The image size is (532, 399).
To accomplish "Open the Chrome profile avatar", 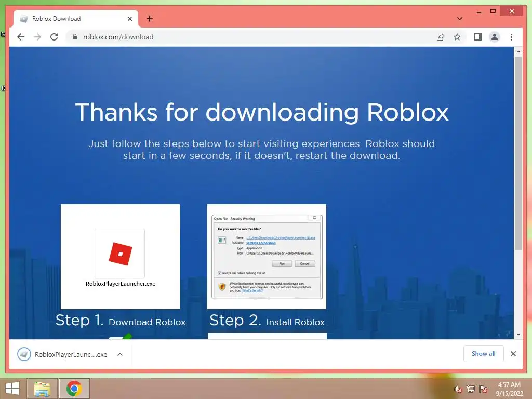I will point(495,37).
